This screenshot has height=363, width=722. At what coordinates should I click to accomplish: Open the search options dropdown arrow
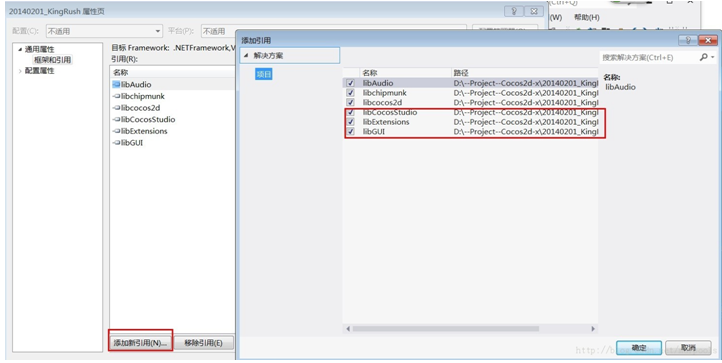pos(713,58)
